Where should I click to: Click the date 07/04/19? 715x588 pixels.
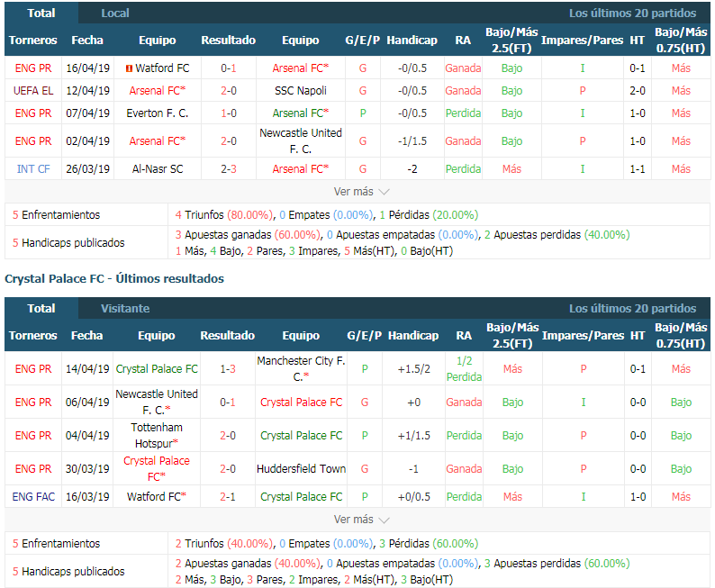tap(87, 113)
